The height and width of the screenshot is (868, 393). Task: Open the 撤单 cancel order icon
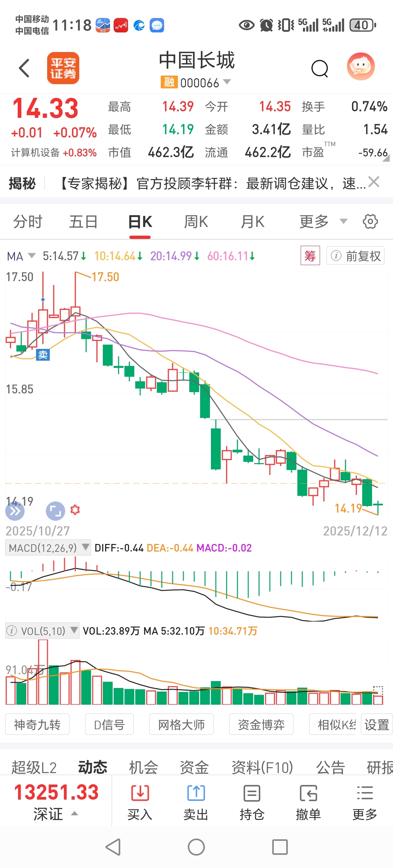tap(308, 793)
